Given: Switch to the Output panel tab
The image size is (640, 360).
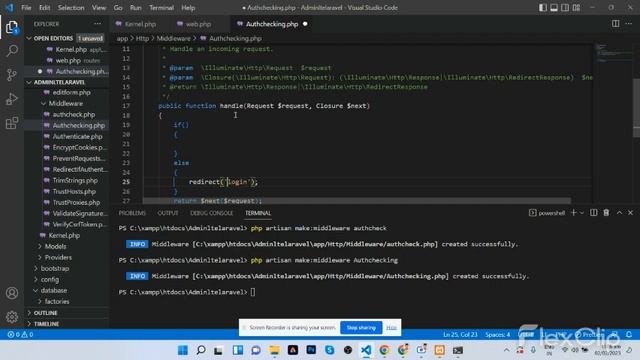Looking at the screenshot, I should tap(168, 213).
